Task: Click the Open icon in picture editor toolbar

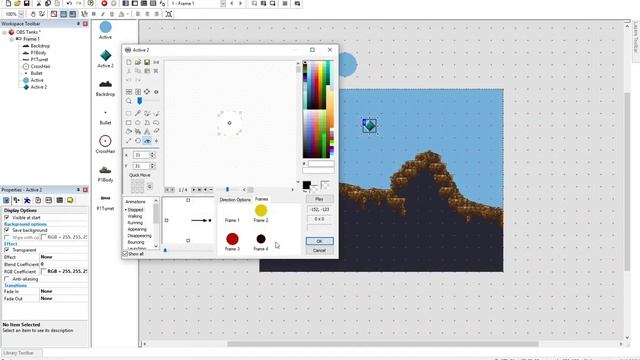Action: point(138,62)
